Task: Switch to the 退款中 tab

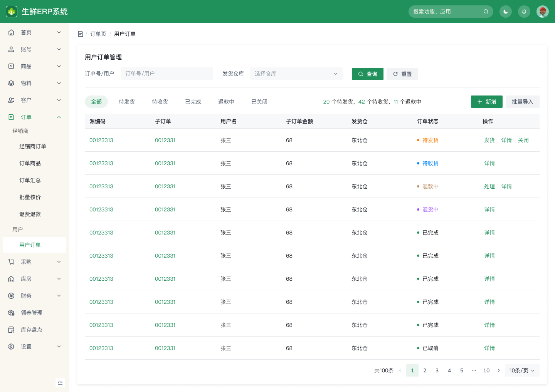Action: coord(226,102)
